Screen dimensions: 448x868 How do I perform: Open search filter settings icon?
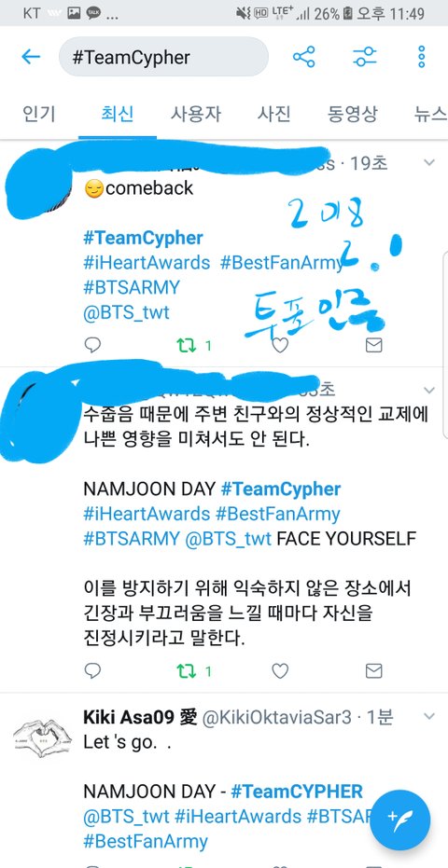(x=365, y=57)
